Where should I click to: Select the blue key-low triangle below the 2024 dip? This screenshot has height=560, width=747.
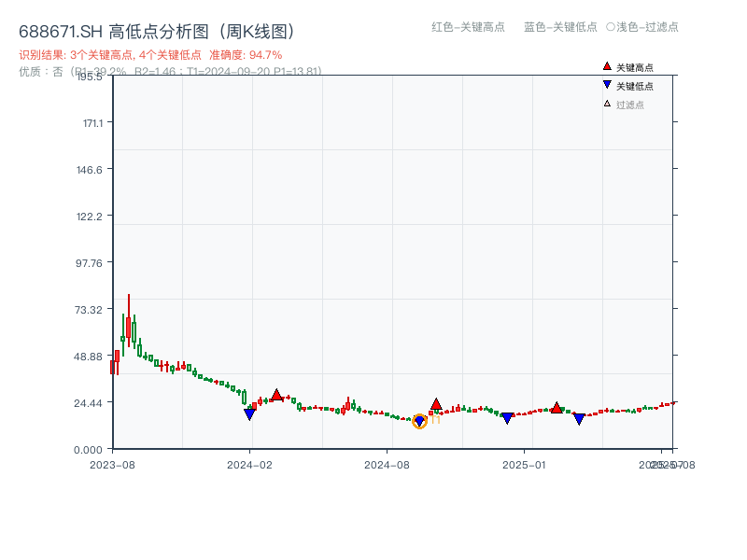248,413
